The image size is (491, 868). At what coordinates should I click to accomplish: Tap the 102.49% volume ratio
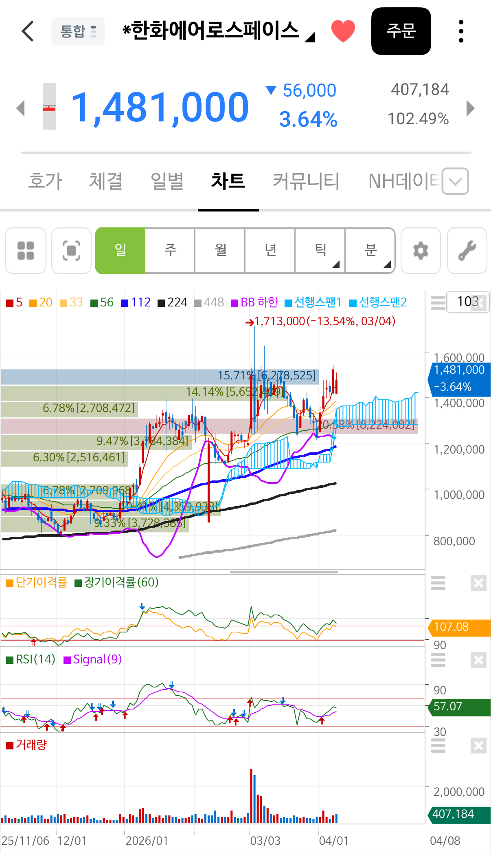tap(418, 119)
